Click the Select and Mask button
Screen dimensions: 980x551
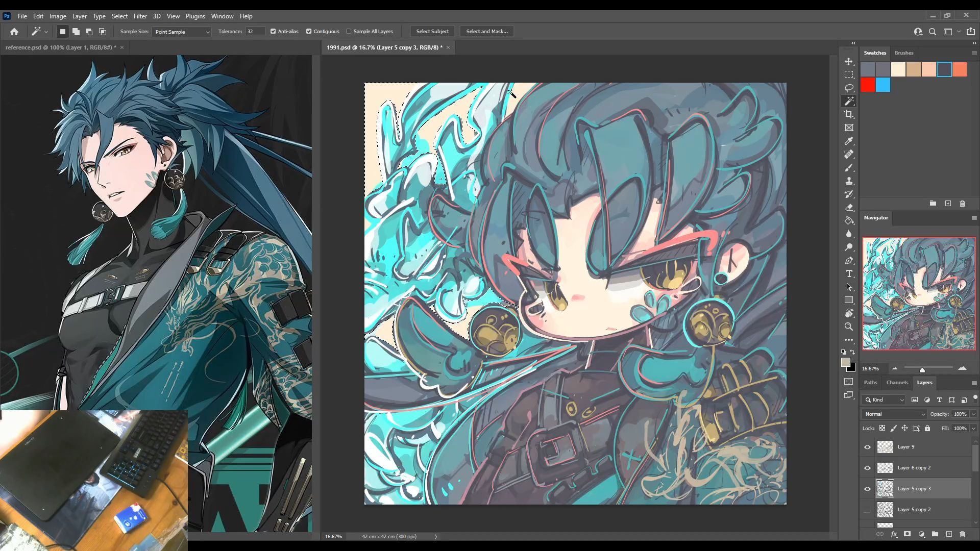[487, 32]
